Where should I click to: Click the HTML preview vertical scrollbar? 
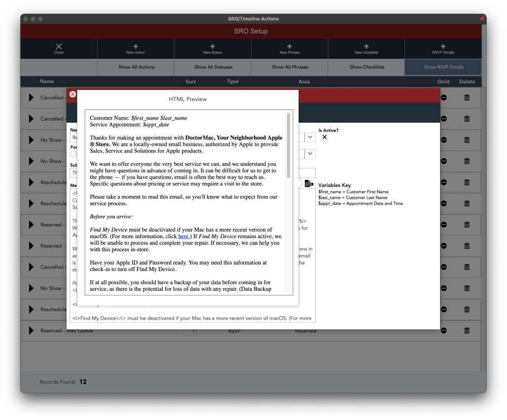tap(288, 145)
